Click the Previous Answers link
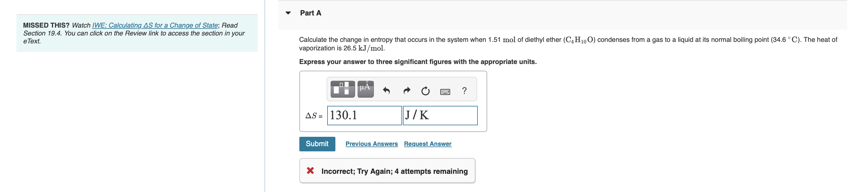This screenshot has width=868, height=192. (x=372, y=144)
